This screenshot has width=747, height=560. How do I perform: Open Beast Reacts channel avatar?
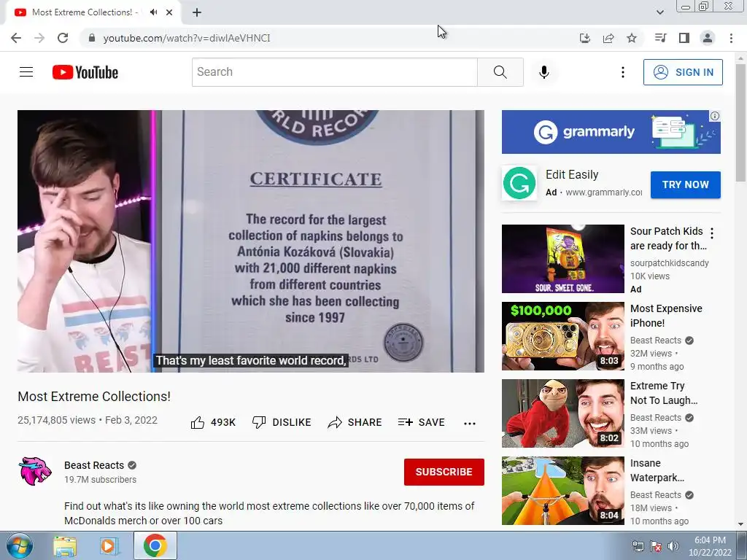tap(35, 472)
